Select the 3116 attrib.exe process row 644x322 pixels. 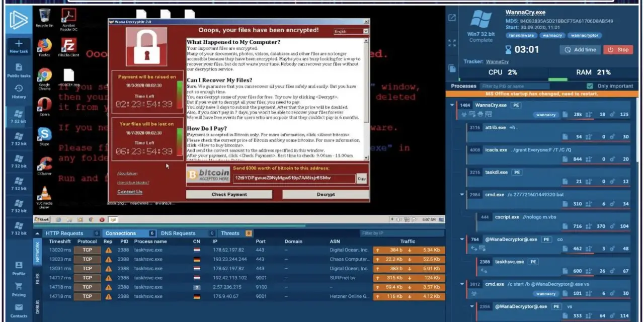click(x=548, y=132)
